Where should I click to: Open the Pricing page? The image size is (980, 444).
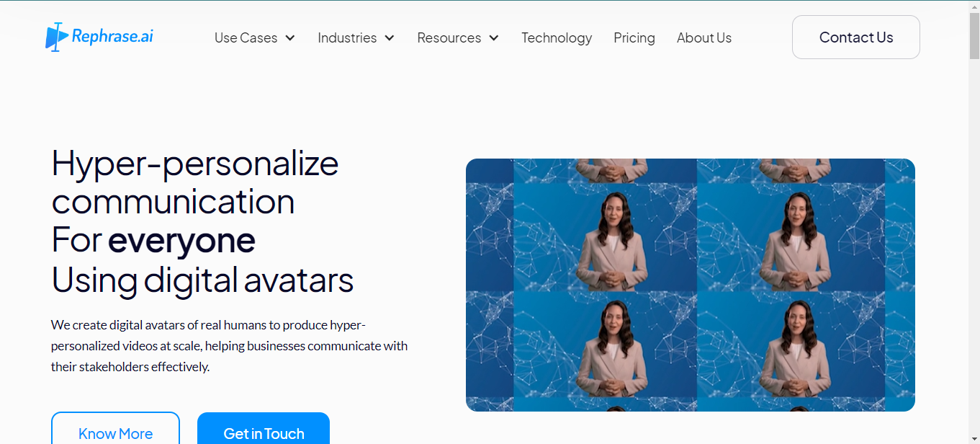click(634, 37)
